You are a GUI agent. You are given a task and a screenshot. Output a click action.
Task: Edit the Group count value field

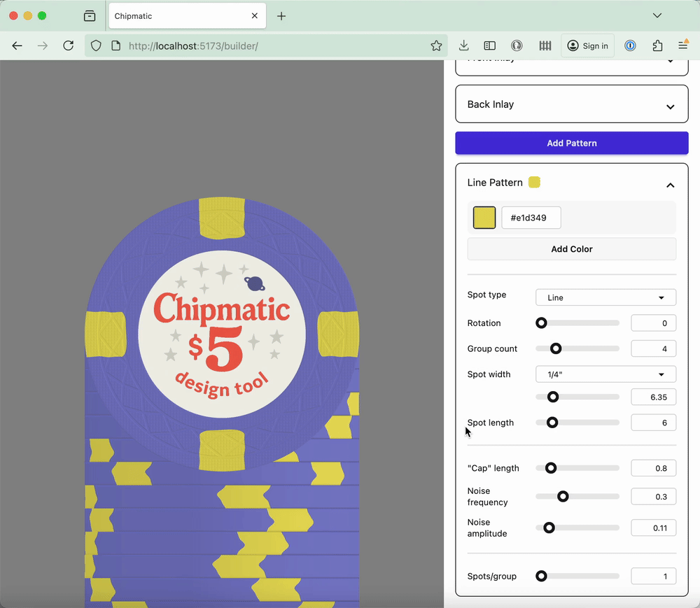click(x=653, y=348)
